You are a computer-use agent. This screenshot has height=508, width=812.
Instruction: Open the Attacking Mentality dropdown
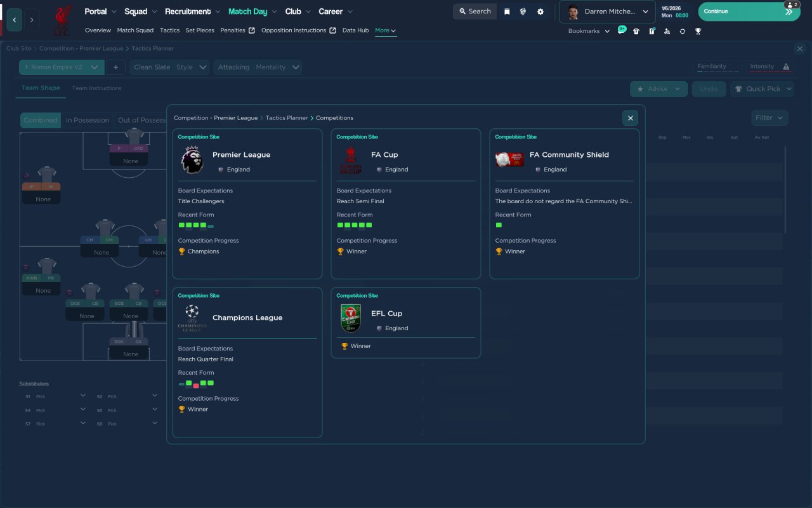258,67
